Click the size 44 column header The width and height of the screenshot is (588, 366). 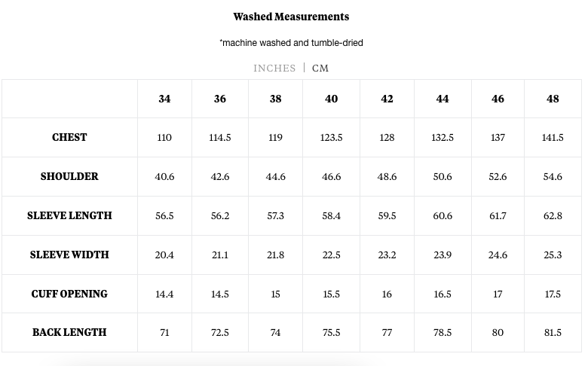pos(442,99)
